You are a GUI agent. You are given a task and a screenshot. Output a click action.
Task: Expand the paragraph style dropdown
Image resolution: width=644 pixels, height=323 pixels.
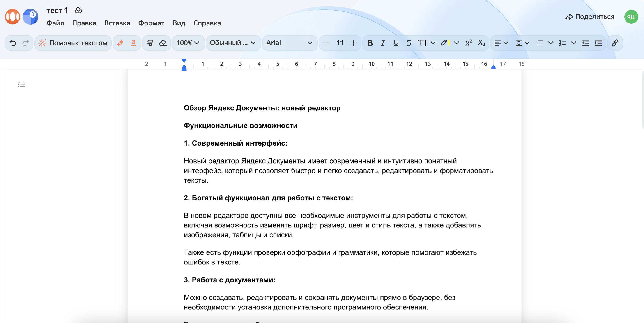click(x=233, y=43)
